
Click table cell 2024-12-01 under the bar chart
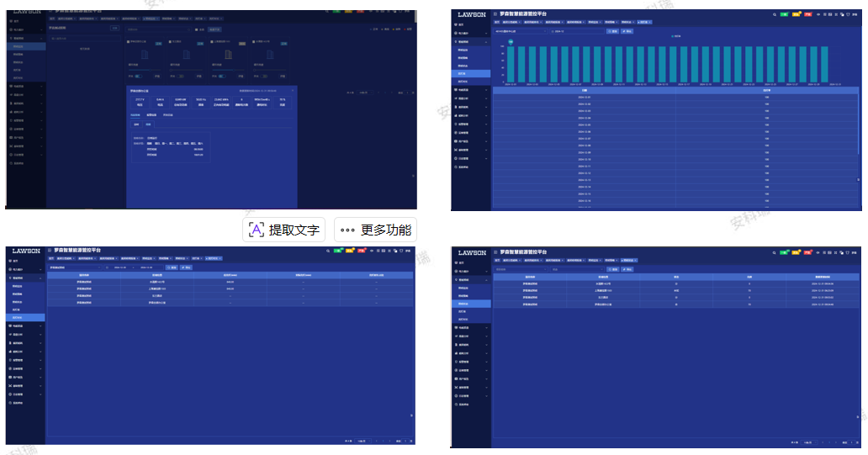tap(585, 98)
